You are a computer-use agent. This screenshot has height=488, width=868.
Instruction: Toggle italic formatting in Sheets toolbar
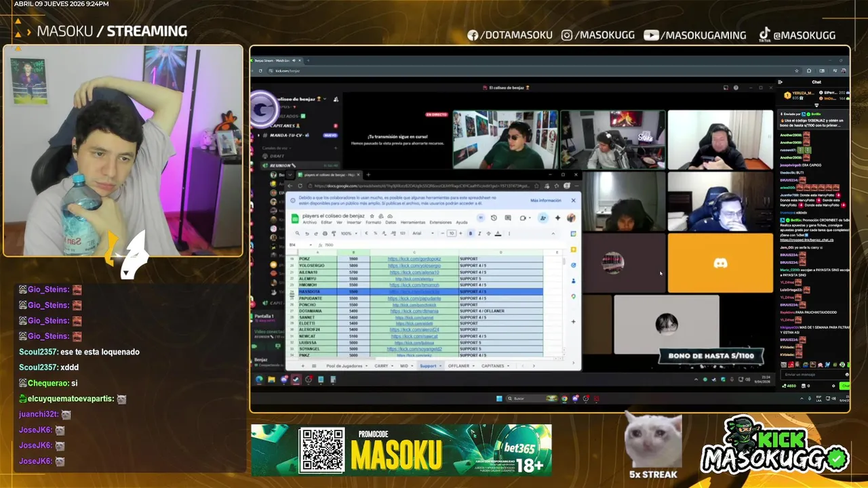tap(479, 233)
